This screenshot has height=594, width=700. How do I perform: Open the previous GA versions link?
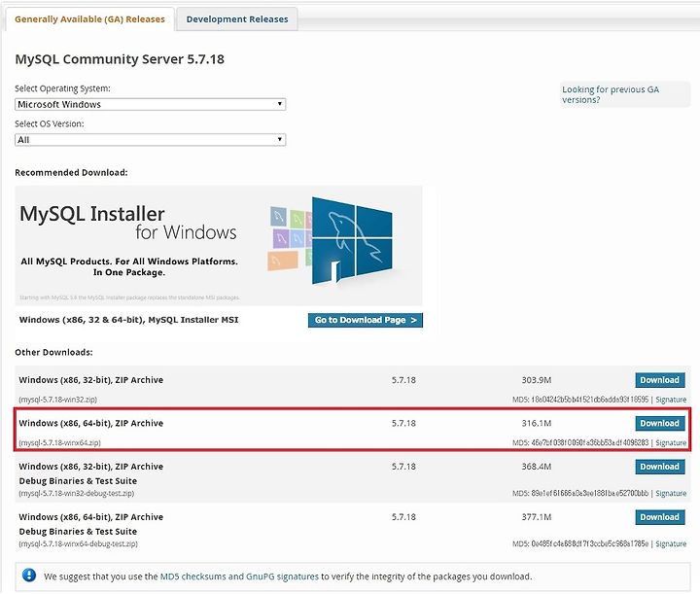coord(611,94)
